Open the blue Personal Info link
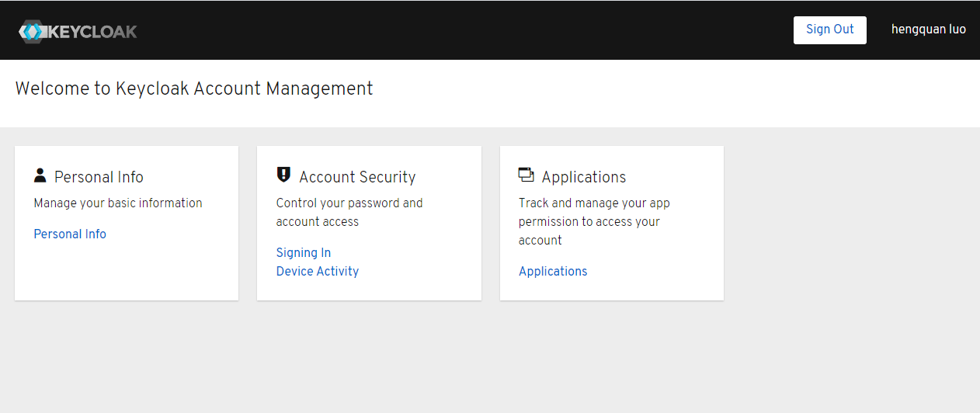The height and width of the screenshot is (413, 980). click(70, 234)
